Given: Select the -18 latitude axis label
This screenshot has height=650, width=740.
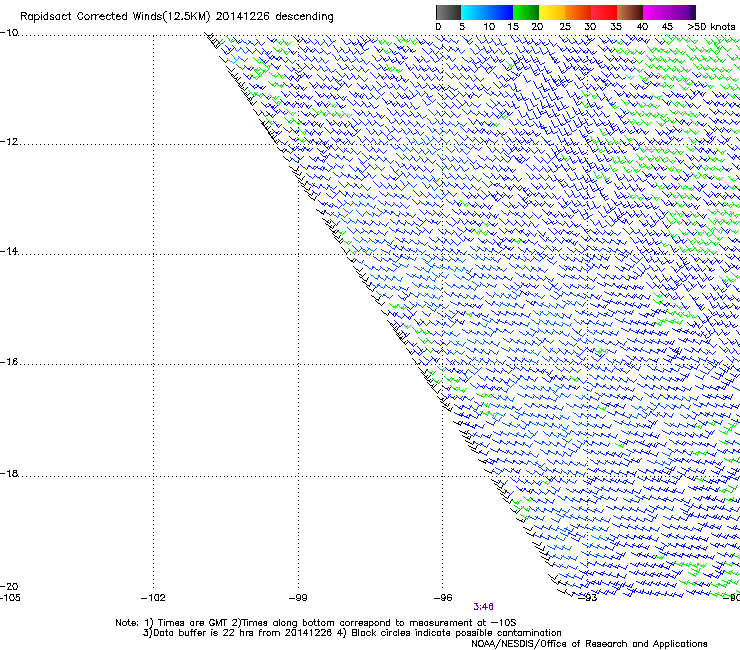Looking at the screenshot, I should coord(9,473).
